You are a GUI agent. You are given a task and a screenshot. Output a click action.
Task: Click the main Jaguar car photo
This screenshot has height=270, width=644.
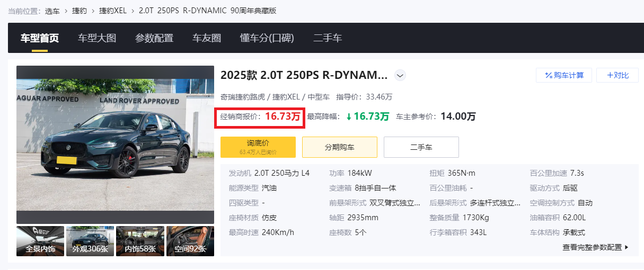point(115,145)
